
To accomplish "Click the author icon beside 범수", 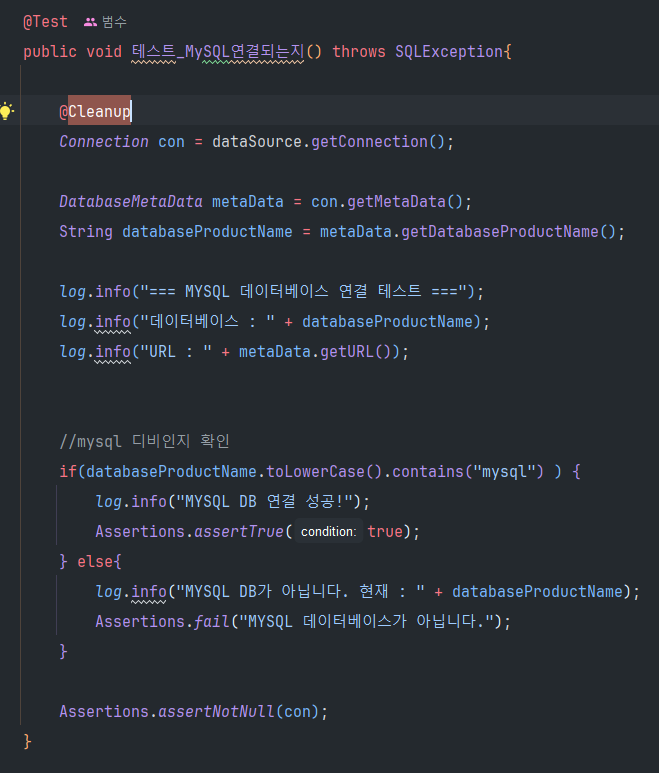I will tap(90, 21).
